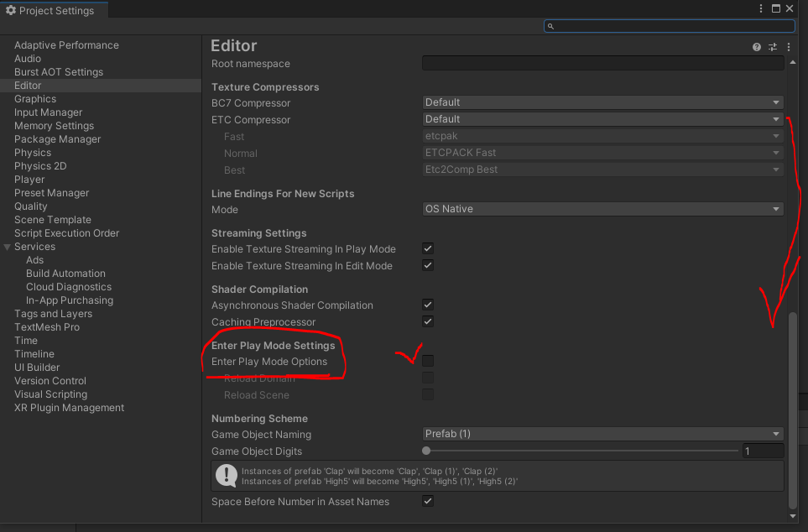This screenshot has height=532, width=808.
Task: Collapse the Services tree section
Action: coord(8,247)
